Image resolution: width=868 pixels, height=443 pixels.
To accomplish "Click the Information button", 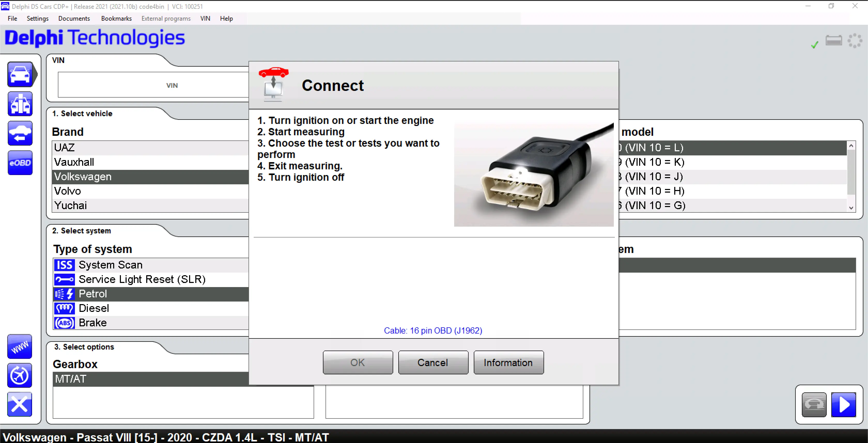I will point(508,362).
